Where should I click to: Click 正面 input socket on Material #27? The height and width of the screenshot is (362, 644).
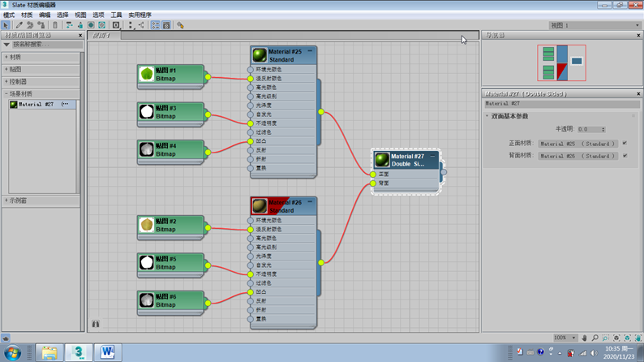click(373, 175)
